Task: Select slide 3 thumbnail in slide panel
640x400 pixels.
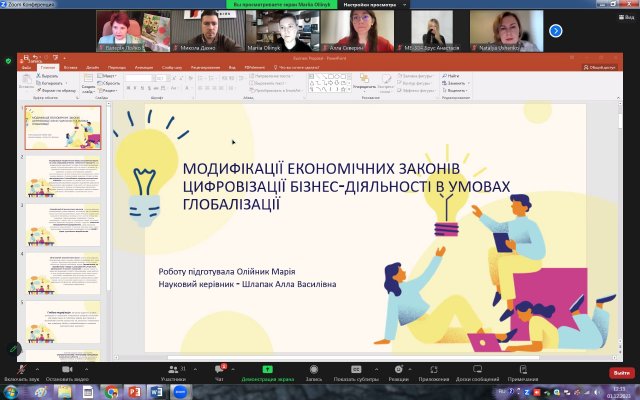Action: 63,224
